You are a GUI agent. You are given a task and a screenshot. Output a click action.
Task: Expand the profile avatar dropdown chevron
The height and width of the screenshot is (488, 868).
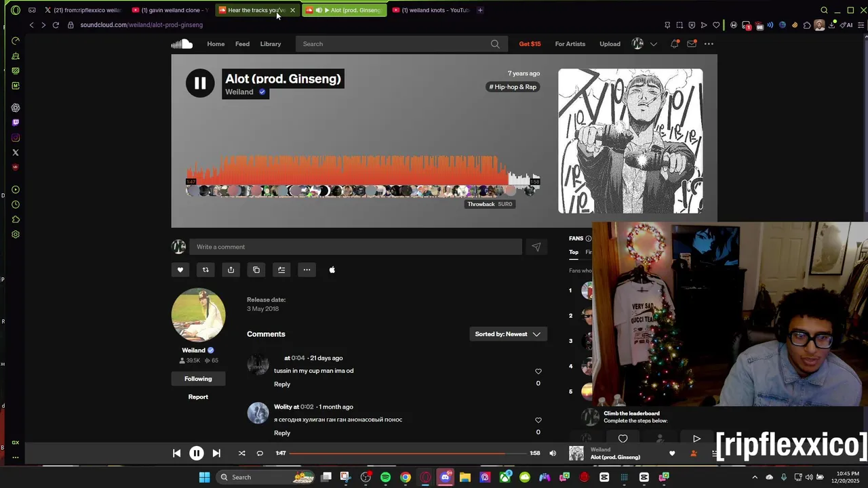(654, 44)
